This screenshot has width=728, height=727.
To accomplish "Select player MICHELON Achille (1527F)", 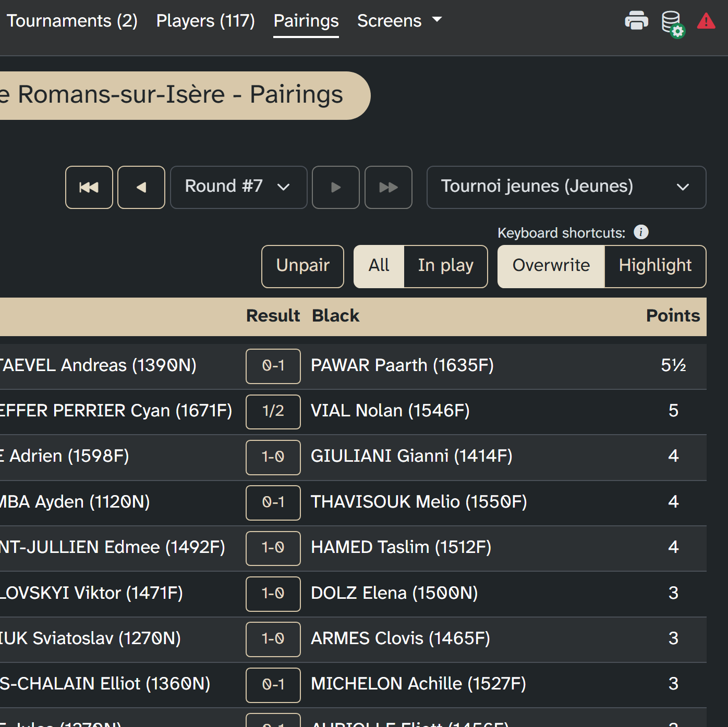I will (x=418, y=684).
